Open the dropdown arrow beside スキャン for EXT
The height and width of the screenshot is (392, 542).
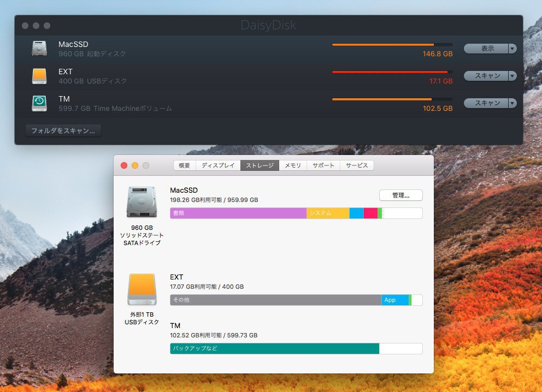[512, 76]
